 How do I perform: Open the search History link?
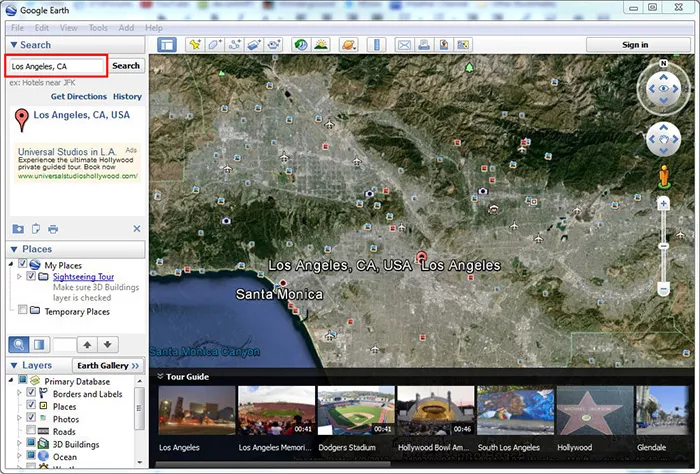(x=127, y=96)
